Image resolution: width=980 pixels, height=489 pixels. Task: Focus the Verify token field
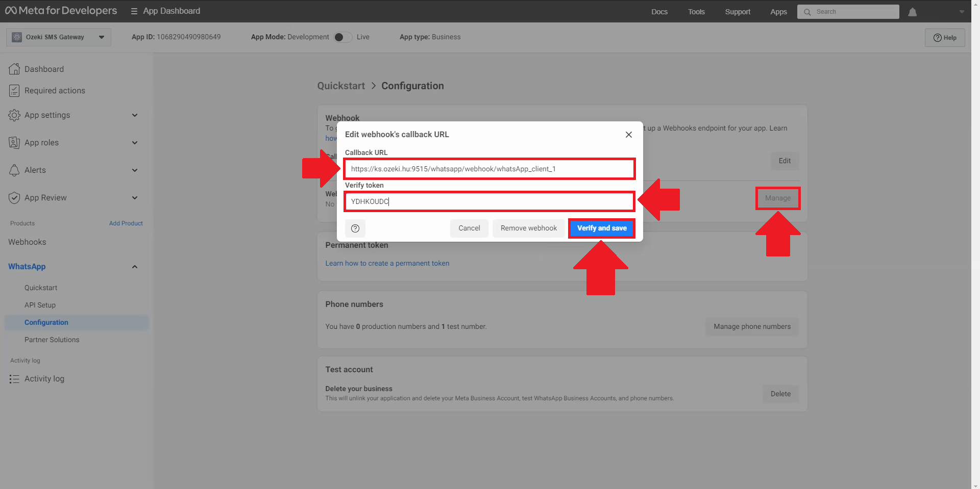[489, 201]
